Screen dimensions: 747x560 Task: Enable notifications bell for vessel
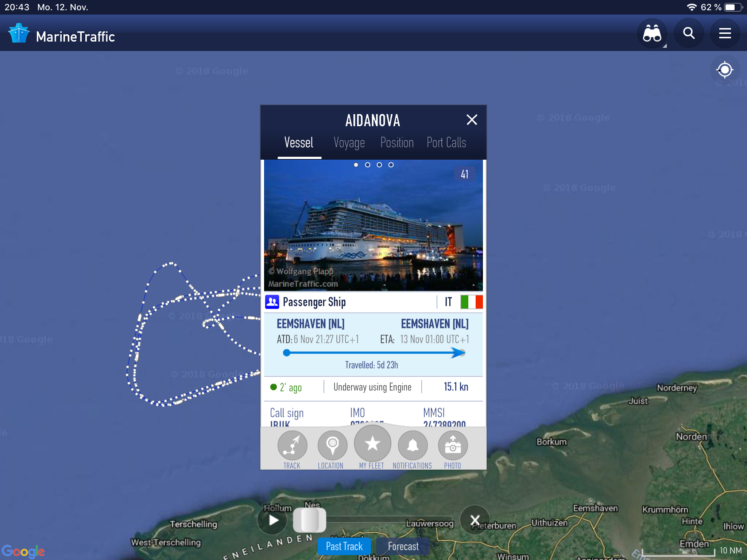pos(413,446)
